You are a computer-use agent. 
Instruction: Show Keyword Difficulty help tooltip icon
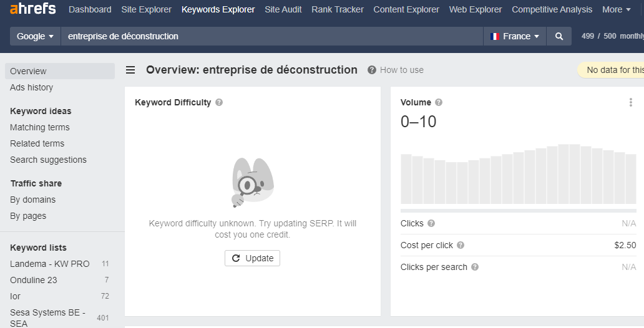click(x=219, y=102)
